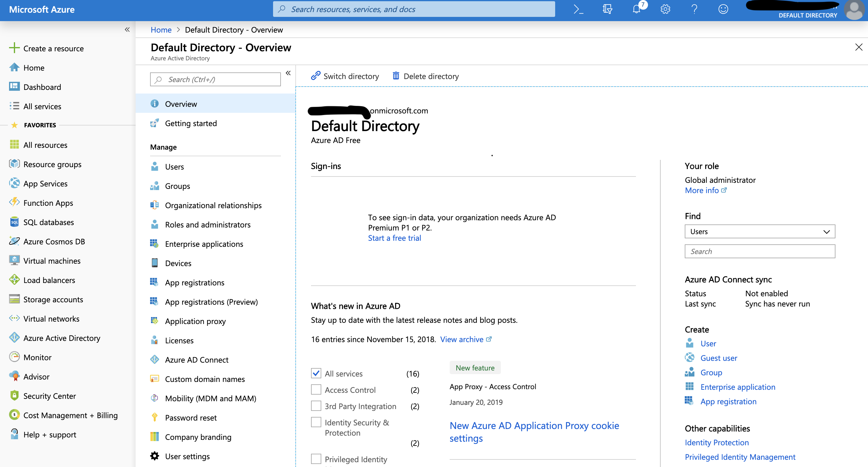Check the Access Control filter checkbox
This screenshot has width=868, height=467.
coord(316,389)
